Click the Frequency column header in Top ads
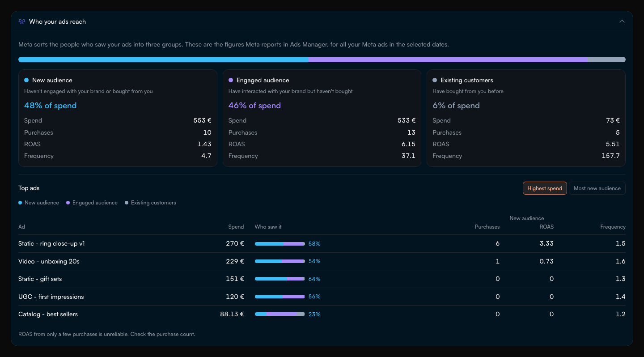Screen dimensions: 644x357 tap(613, 227)
